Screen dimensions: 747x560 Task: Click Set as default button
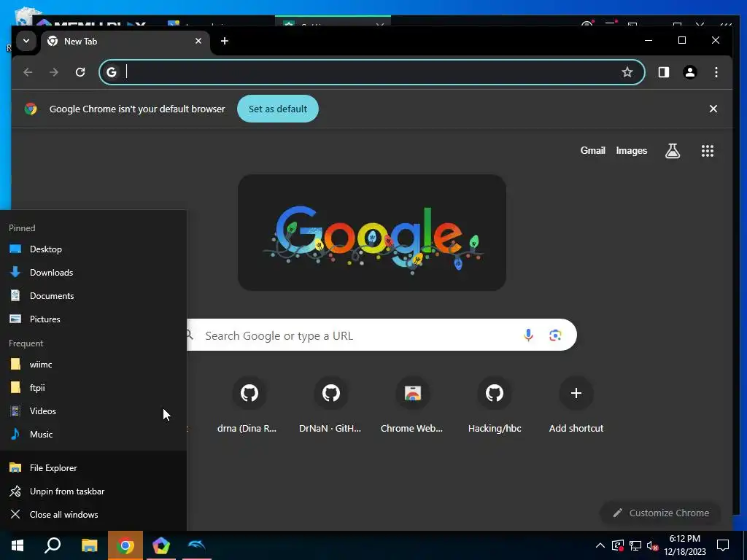[x=278, y=109]
